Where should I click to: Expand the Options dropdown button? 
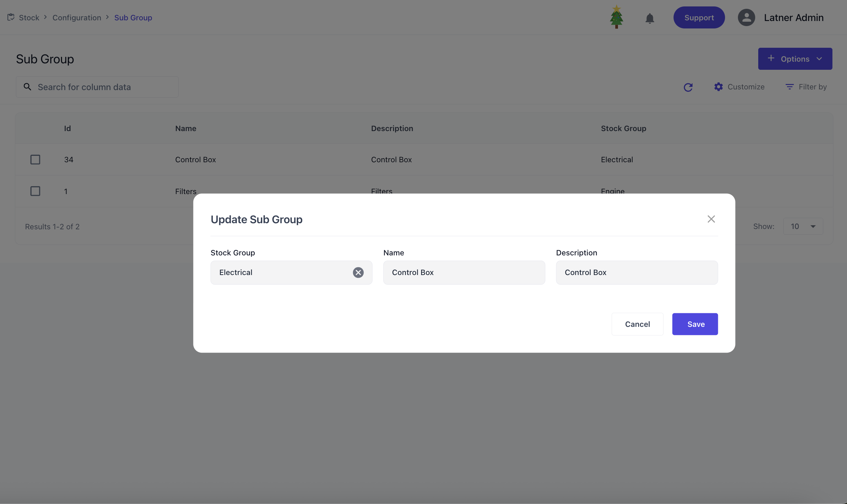pyautogui.click(x=795, y=59)
